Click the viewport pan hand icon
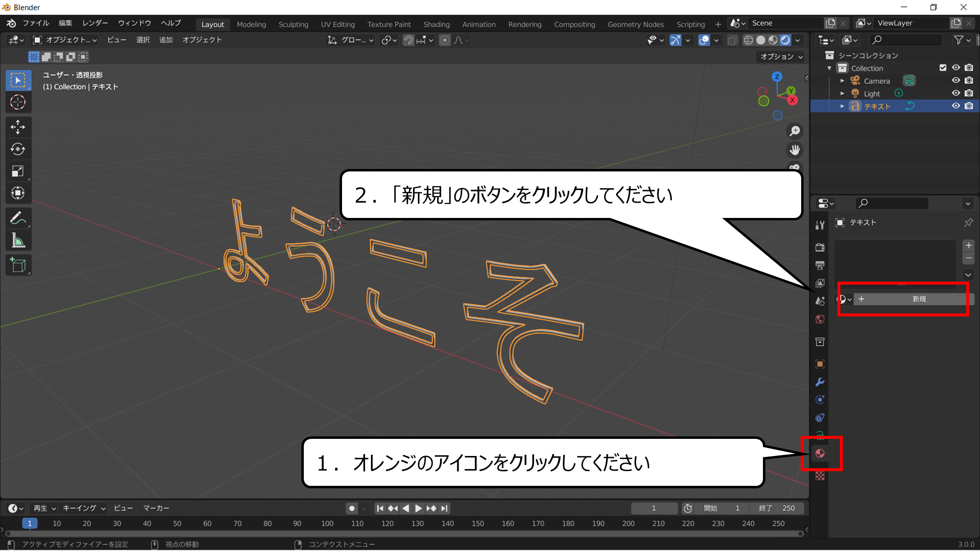The width and height of the screenshot is (980, 551). click(x=794, y=150)
